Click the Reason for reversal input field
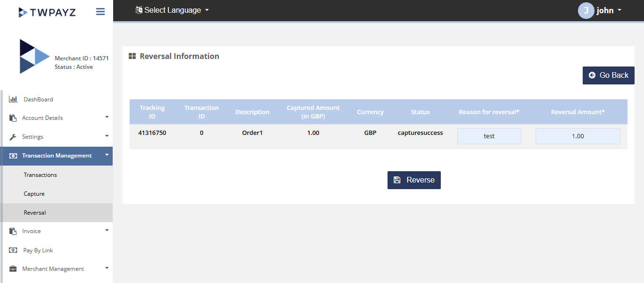 pos(489,136)
